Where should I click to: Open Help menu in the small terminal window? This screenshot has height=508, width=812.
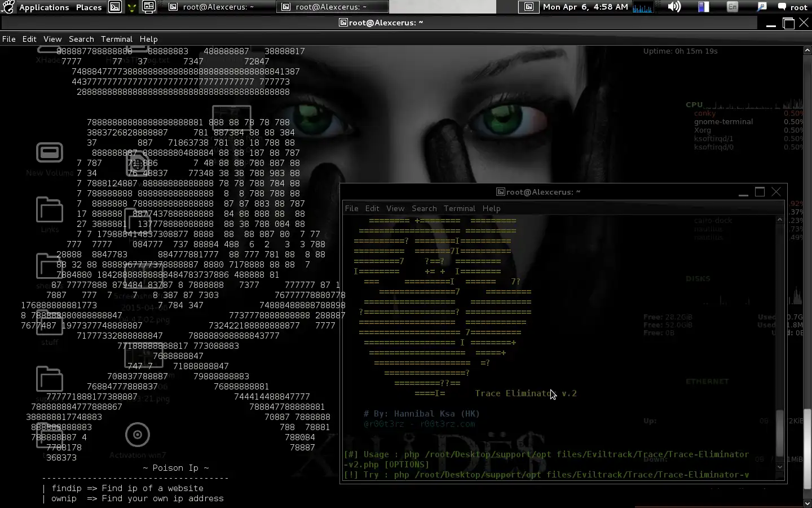[x=491, y=208]
